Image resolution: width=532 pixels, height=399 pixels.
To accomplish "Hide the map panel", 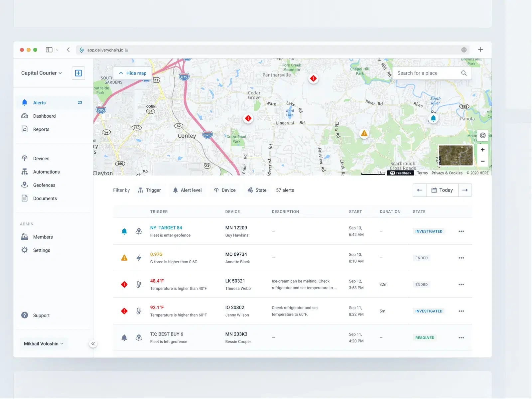I will click(133, 73).
